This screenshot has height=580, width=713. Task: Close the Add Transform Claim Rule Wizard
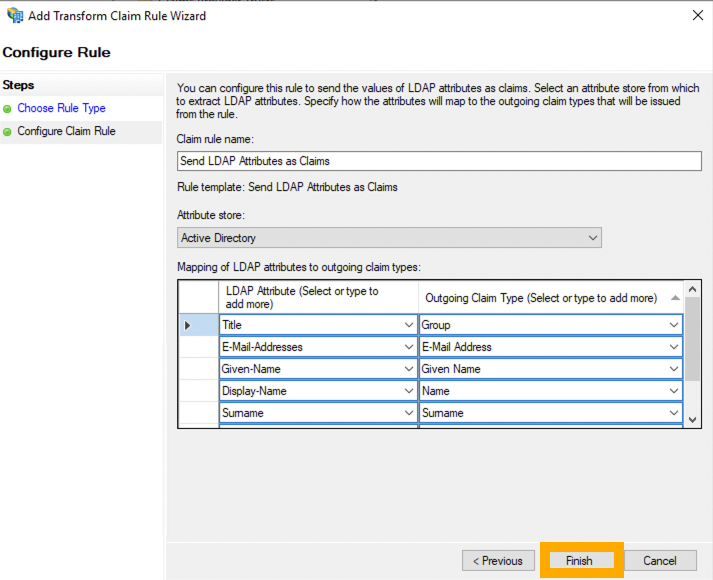698,15
